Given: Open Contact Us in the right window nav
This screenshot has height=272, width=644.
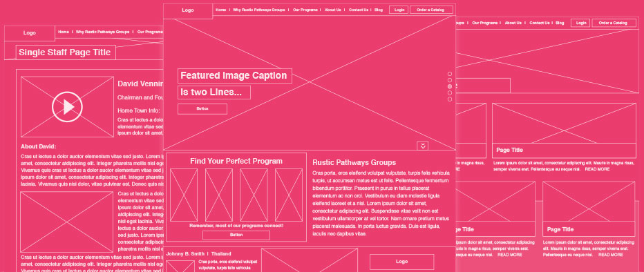Looking at the screenshot, I should [540, 23].
